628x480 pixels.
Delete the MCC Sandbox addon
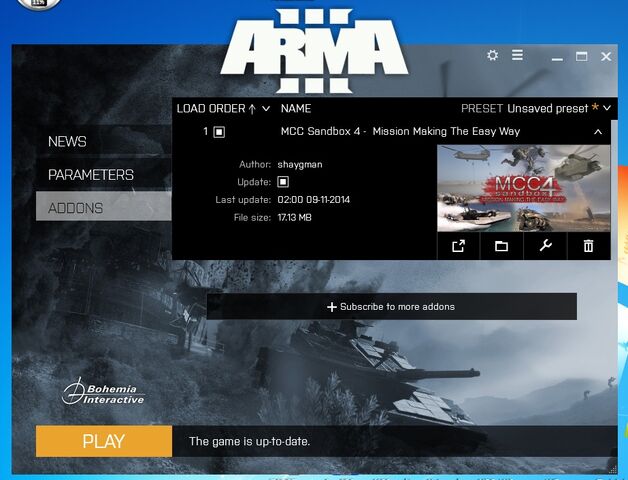pos(588,246)
